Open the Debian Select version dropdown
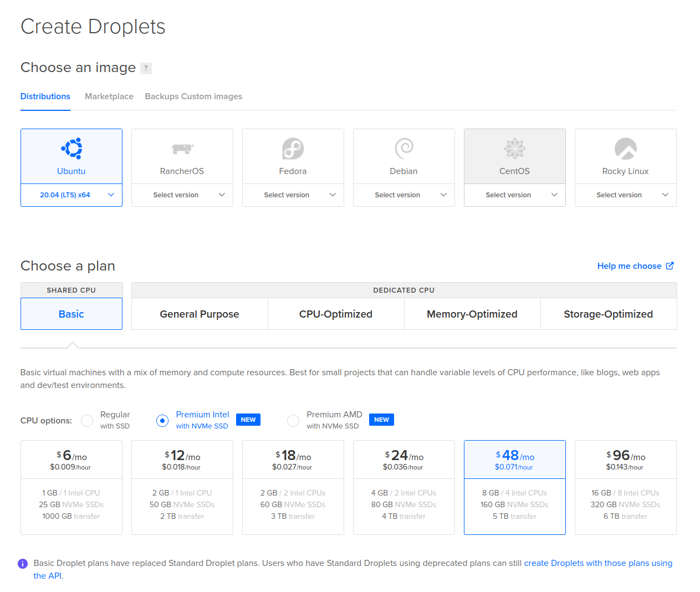 click(403, 195)
